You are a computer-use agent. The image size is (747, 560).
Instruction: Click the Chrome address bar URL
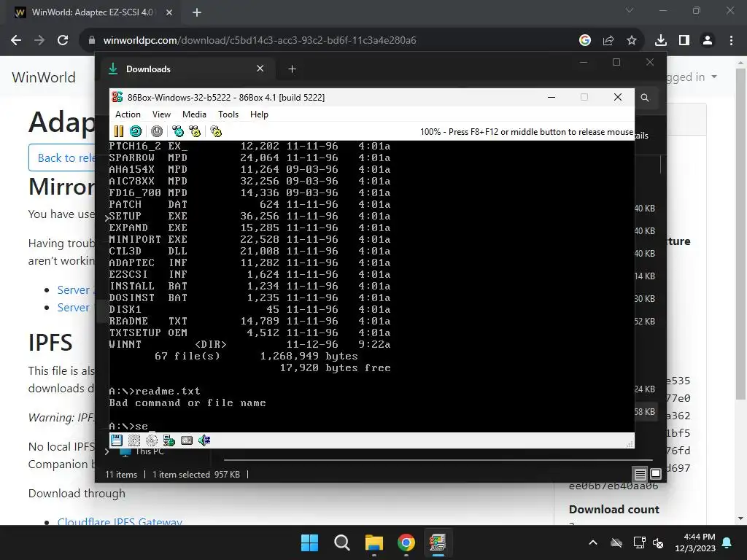coord(260,41)
